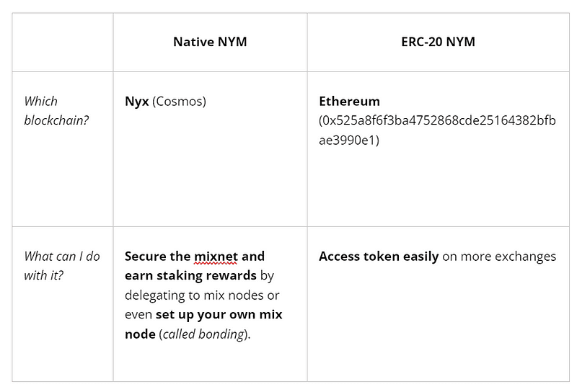This screenshot has width=577, height=392.
Task: Click the red-underlined word mixnet
Action: [x=216, y=256]
